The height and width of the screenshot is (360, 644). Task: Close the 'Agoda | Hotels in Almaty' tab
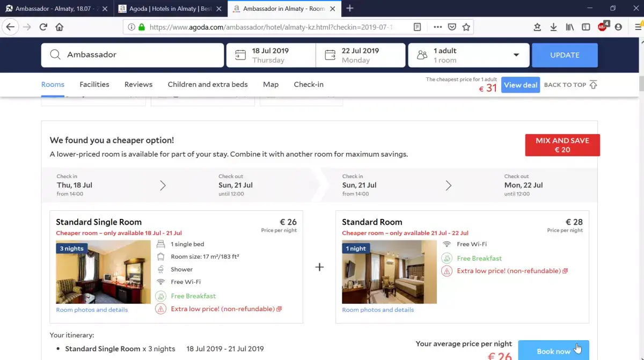coord(219,9)
